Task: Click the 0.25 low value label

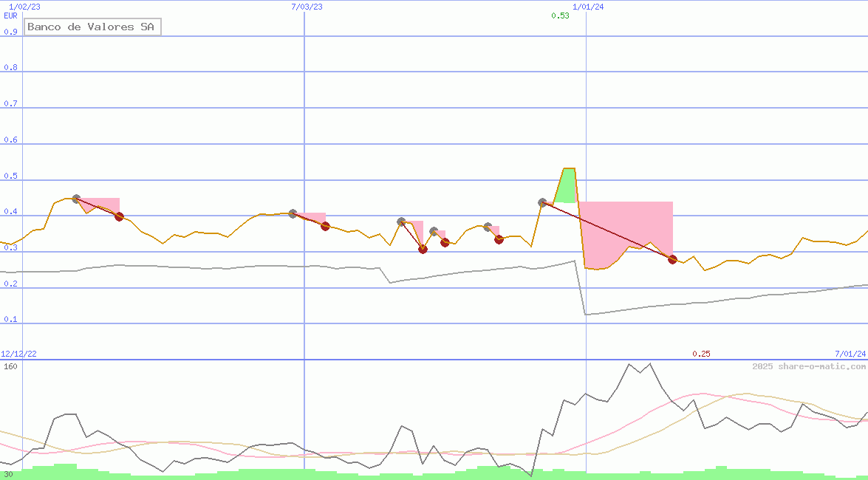Action: point(701,354)
